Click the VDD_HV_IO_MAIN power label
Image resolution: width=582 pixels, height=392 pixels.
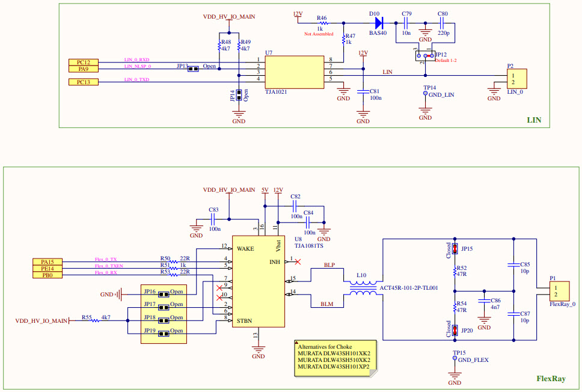(x=229, y=17)
